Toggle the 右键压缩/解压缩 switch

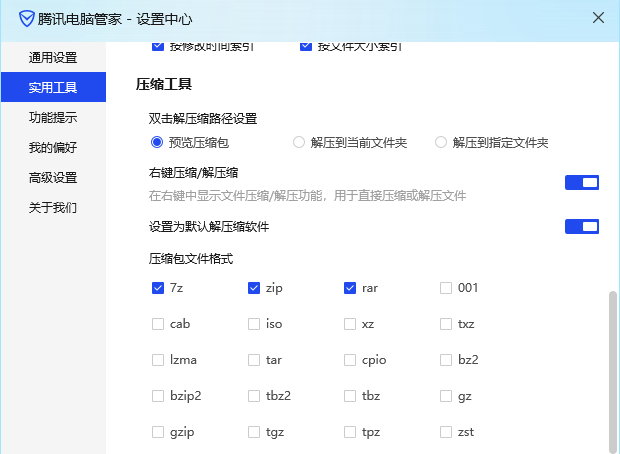581,182
